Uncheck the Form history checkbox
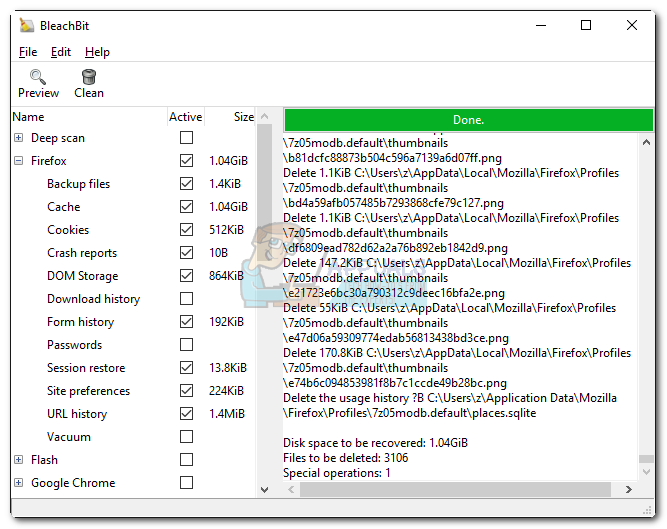Viewport: 667px width, 529px height. (186, 321)
